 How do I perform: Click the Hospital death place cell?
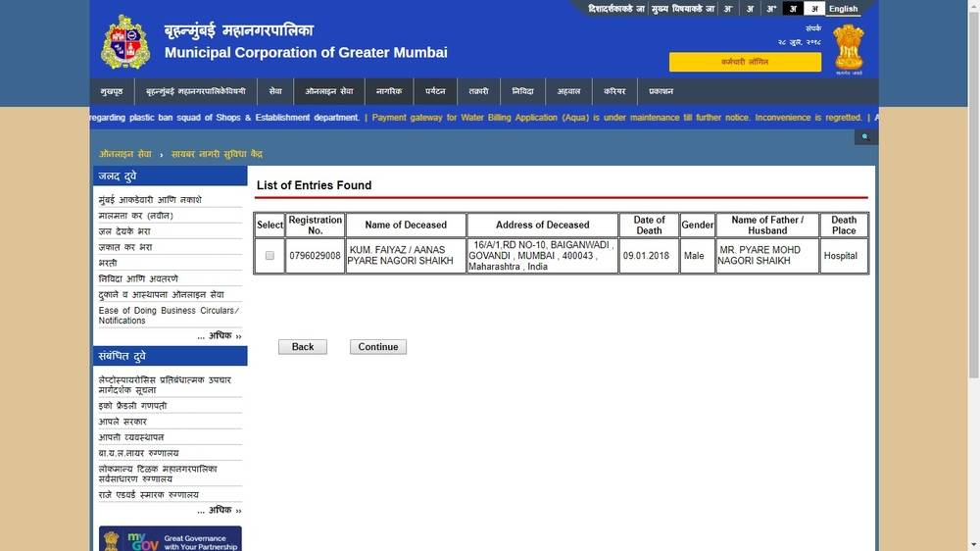pyautogui.click(x=844, y=256)
